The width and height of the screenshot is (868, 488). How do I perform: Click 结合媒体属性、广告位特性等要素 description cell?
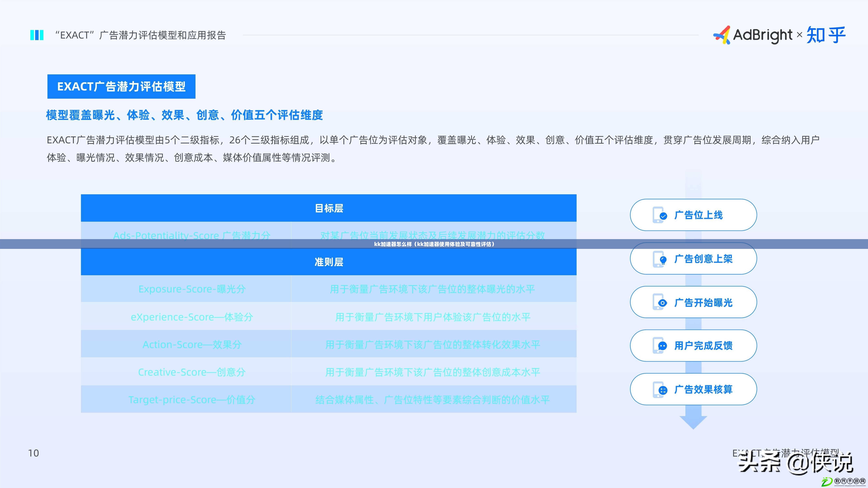click(x=434, y=399)
